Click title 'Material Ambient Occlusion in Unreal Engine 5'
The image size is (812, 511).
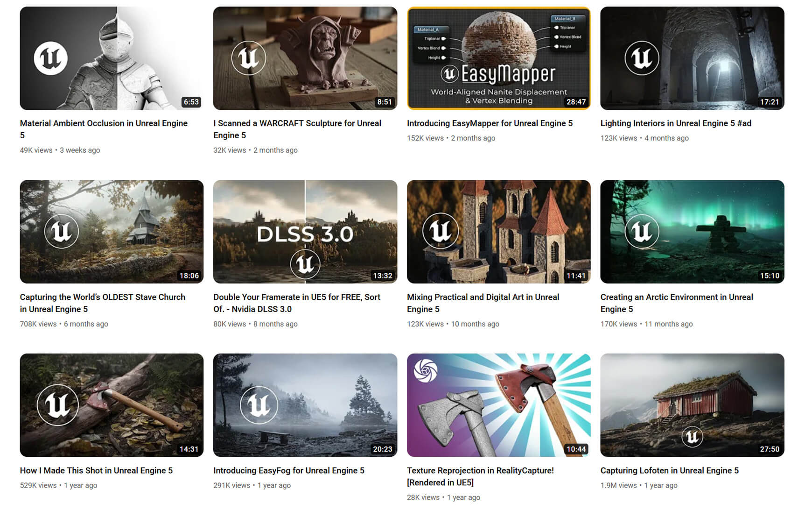pos(104,129)
